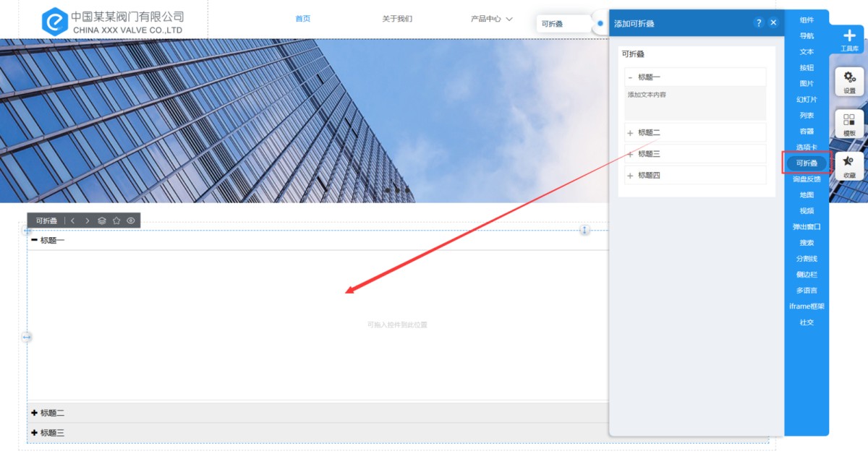The width and height of the screenshot is (868, 459).
Task: Open the 关于我们 navigation item
Action: [397, 19]
